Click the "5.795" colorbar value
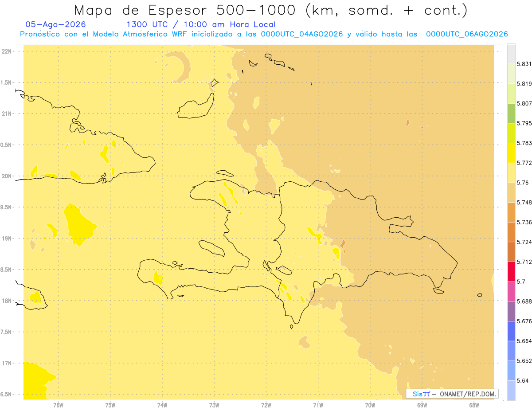The width and height of the screenshot is (532, 411). (x=524, y=123)
